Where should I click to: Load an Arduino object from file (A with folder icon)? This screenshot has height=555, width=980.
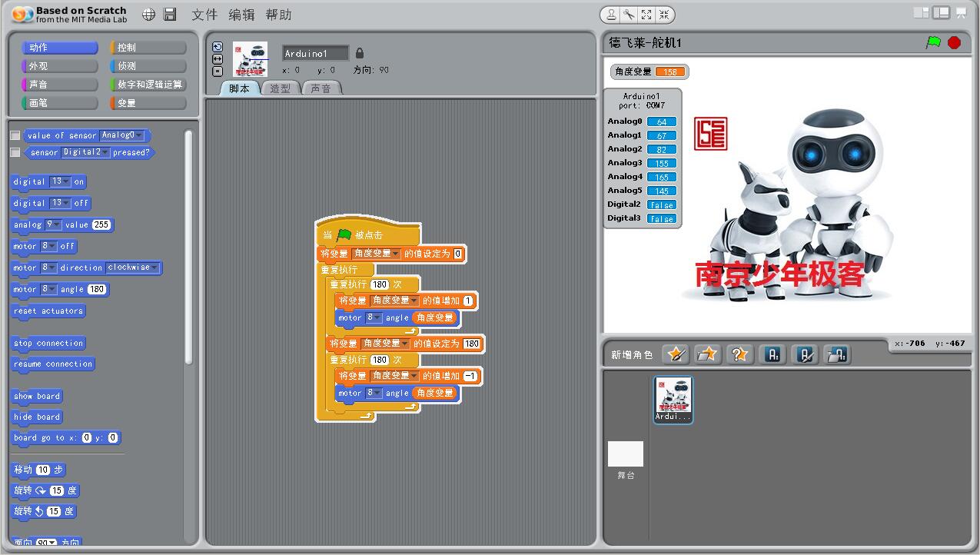[x=838, y=354]
